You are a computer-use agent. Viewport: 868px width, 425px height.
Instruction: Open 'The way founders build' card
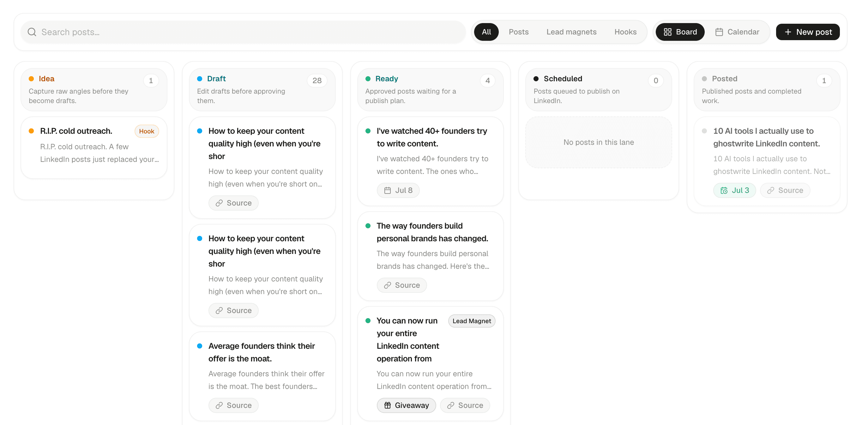[430, 256]
